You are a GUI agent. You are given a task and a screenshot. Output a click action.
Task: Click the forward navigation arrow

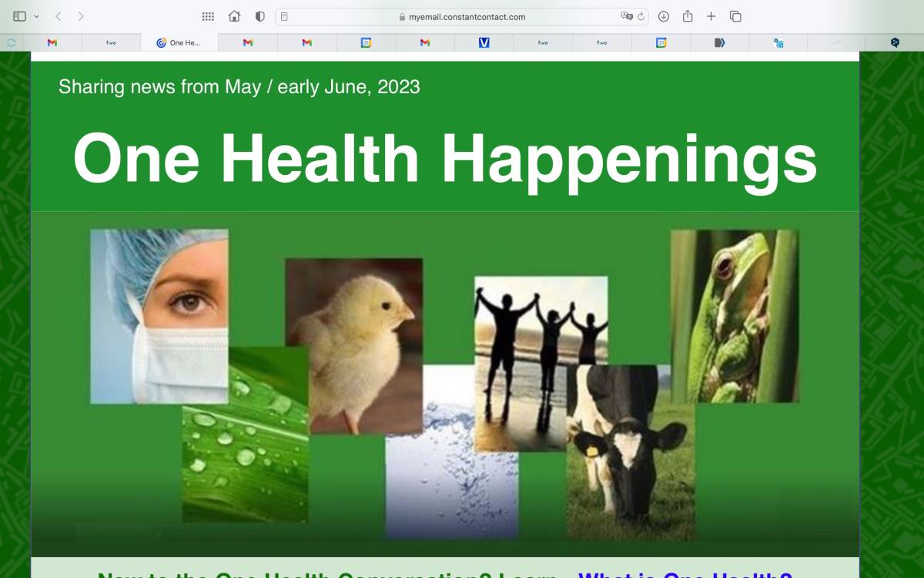[79, 15]
